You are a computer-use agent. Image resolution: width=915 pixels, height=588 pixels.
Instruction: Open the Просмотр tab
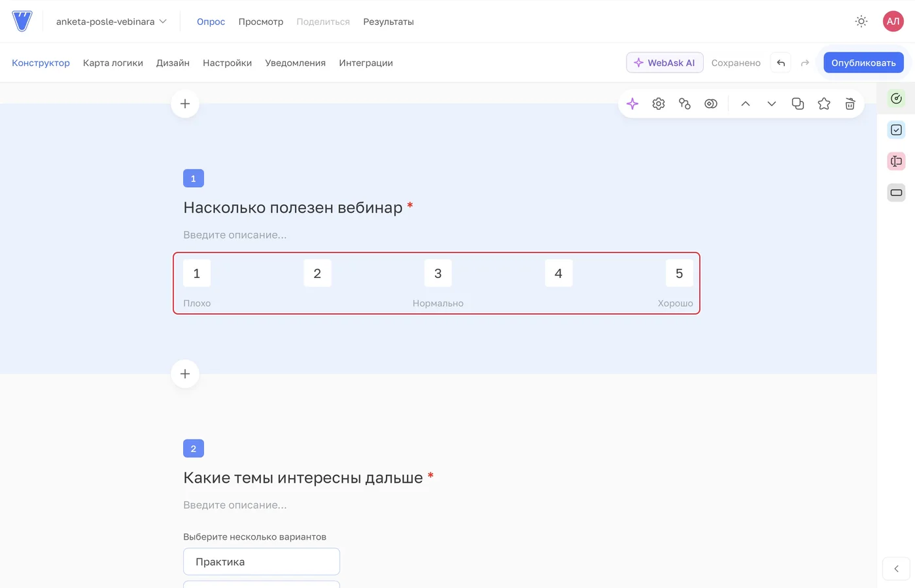pyautogui.click(x=261, y=22)
